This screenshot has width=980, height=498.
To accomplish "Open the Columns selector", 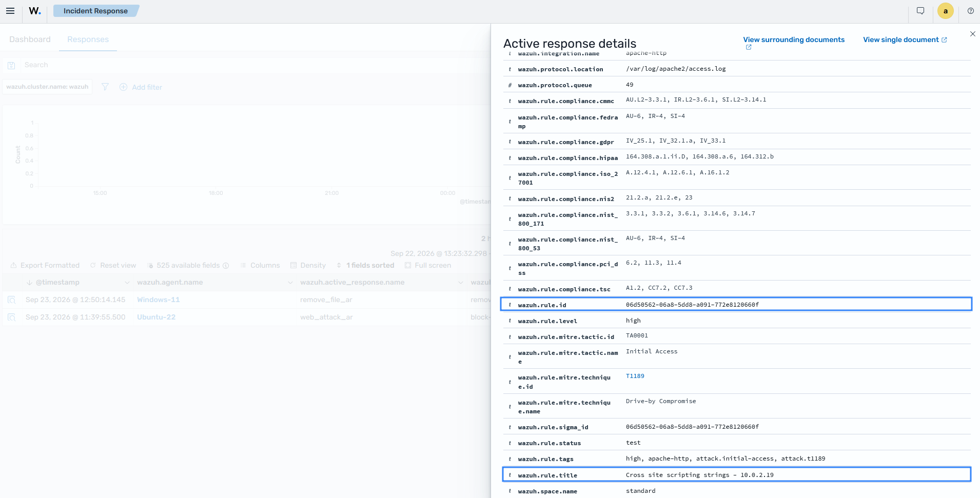I will click(x=260, y=265).
